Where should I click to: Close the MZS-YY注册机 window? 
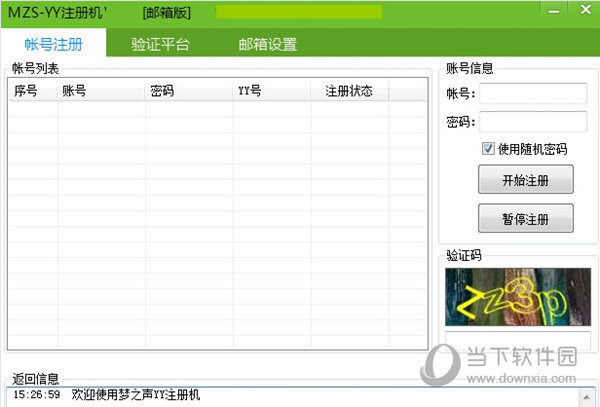click(x=585, y=10)
